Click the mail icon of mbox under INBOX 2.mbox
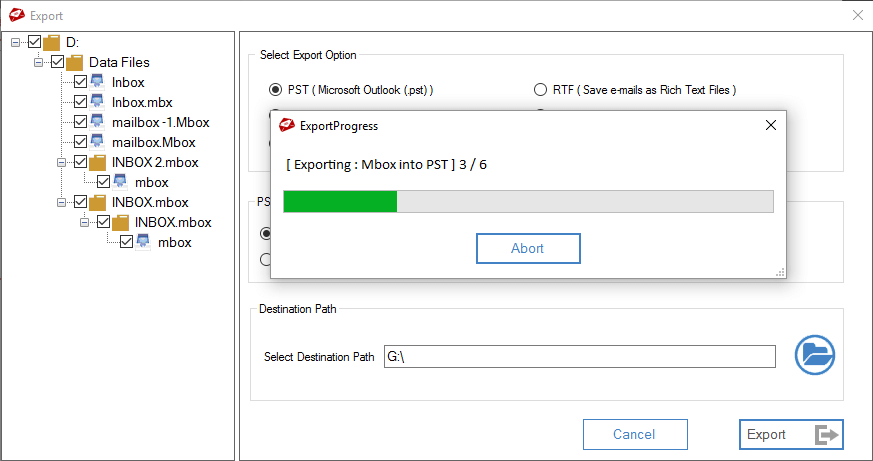 (x=120, y=182)
